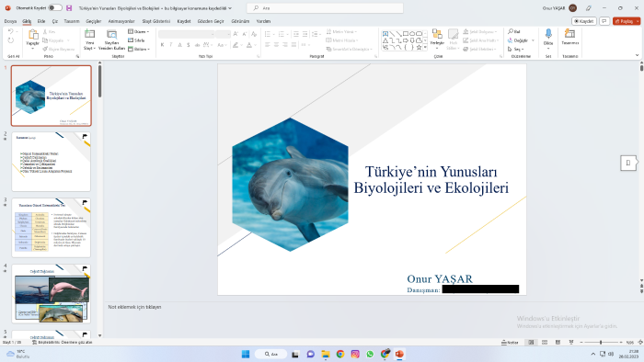
Task: Open the Değiştir (Replace) dropdown arrow
Action: coord(533,40)
